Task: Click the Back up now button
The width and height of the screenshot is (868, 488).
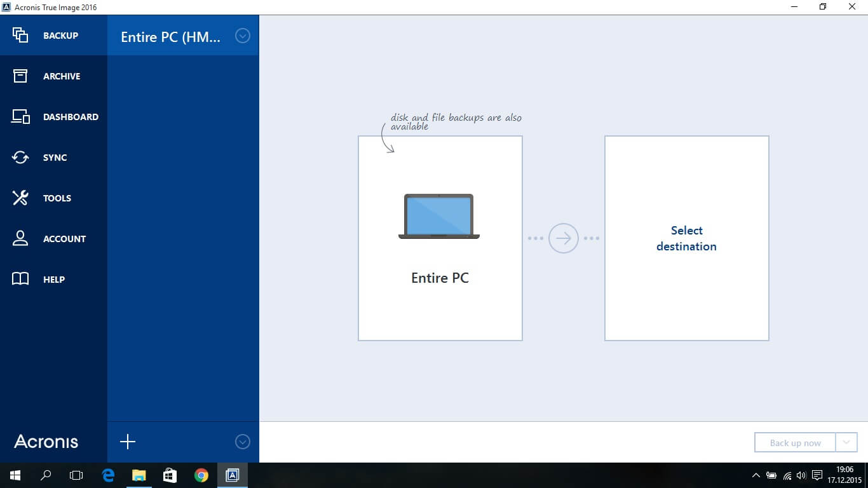Action: [x=795, y=442]
